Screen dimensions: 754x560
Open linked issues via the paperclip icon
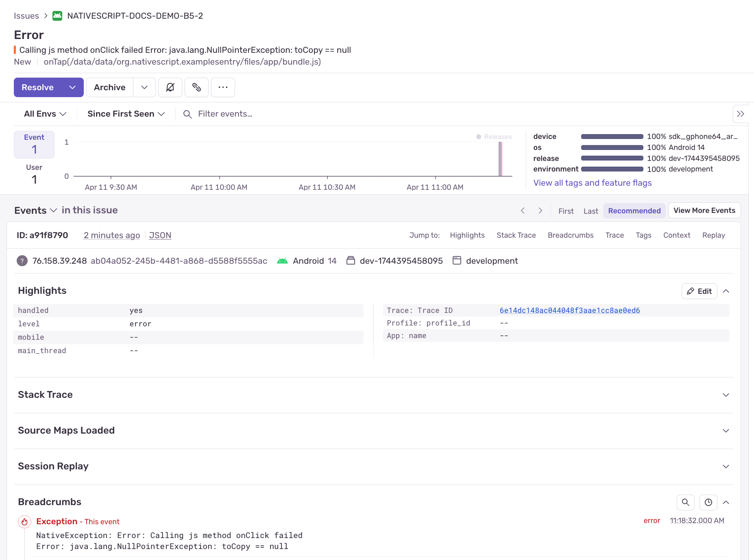pos(196,87)
